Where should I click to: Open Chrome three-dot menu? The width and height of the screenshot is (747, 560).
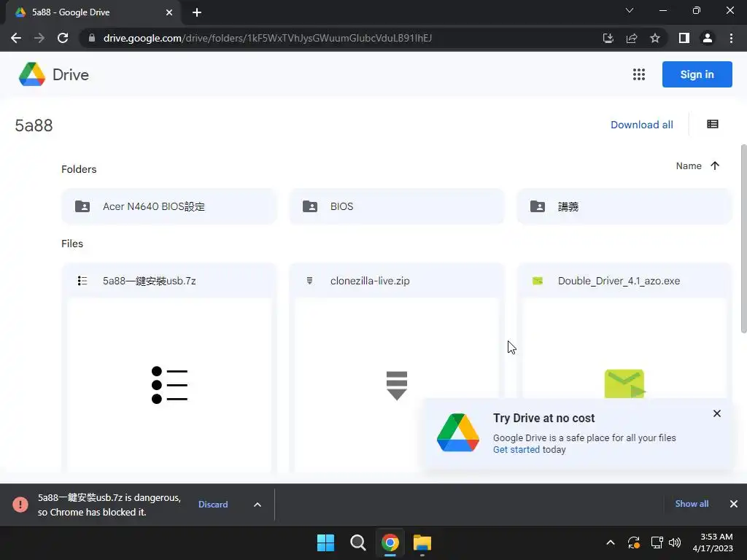[x=731, y=38]
